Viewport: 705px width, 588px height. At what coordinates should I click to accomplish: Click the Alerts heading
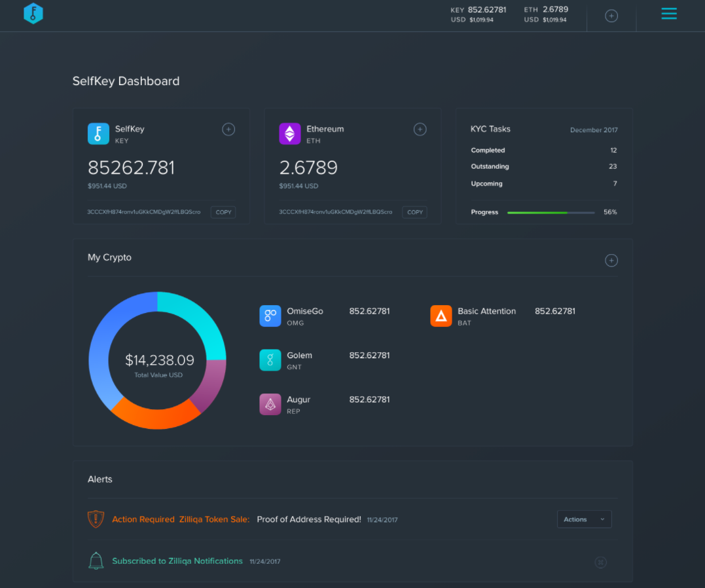coord(99,479)
